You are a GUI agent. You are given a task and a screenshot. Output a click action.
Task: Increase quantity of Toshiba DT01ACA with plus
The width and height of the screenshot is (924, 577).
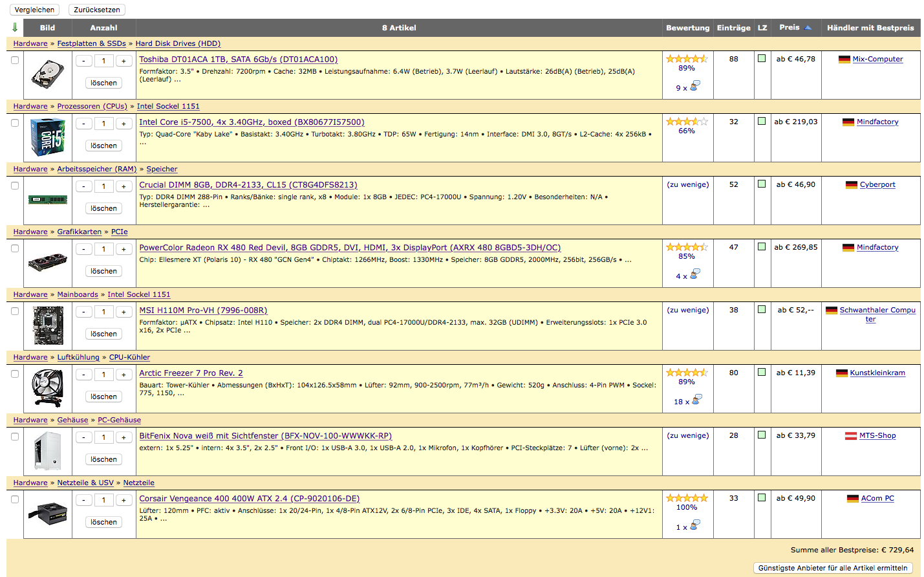pyautogui.click(x=124, y=61)
